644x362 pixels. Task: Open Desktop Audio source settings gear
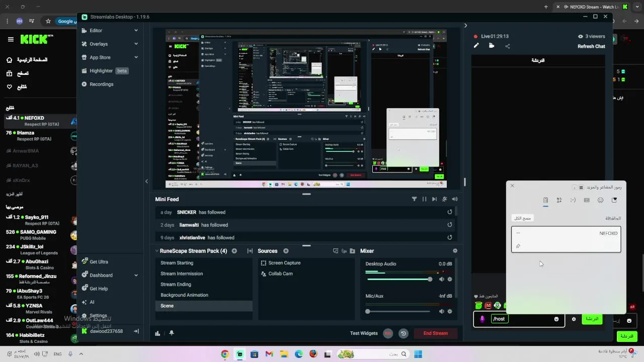click(450, 279)
